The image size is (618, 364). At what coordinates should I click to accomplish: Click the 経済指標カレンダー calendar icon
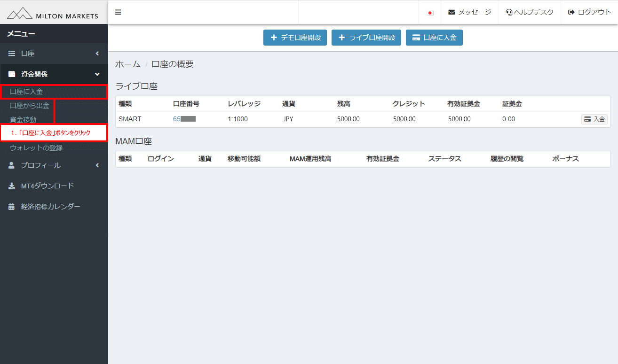[x=11, y=206]
